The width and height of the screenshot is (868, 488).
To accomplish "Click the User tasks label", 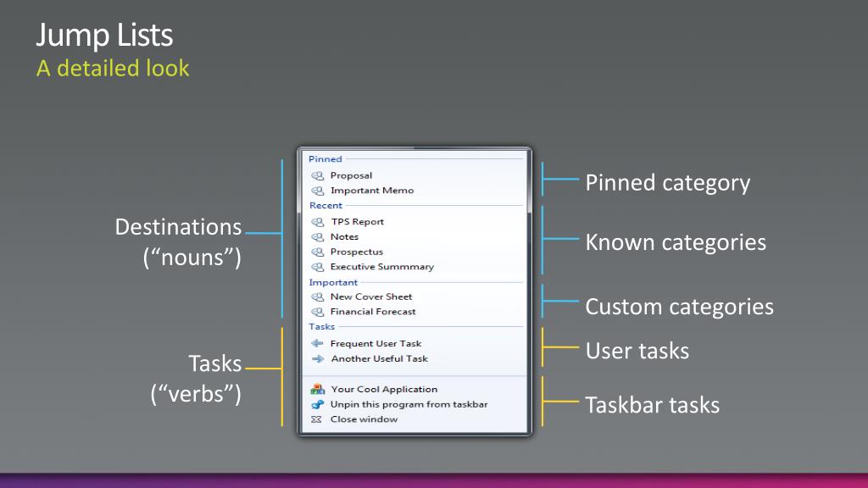I will pos(637,351).
